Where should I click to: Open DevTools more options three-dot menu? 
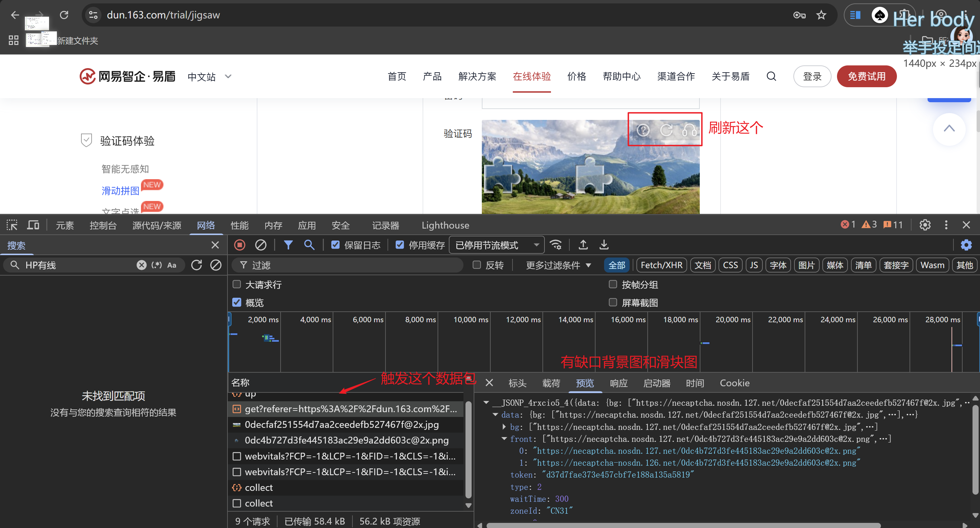pos(946,225)
